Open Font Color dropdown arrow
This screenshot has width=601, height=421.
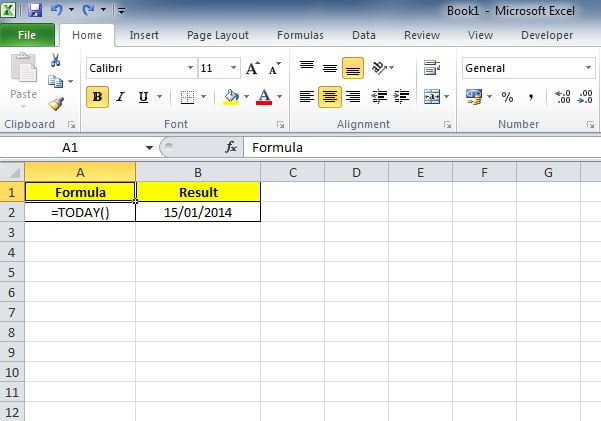(279, 97)
